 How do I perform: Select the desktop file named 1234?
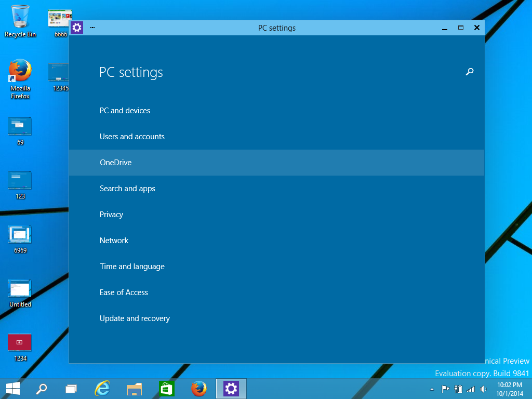pyautogui.click(x=20, y=348)
